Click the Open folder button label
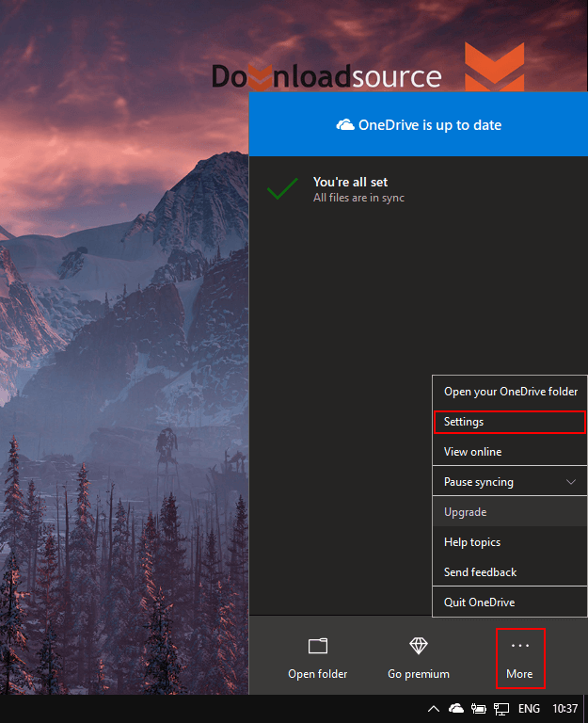Screen dimensions: 588x723 317,674
